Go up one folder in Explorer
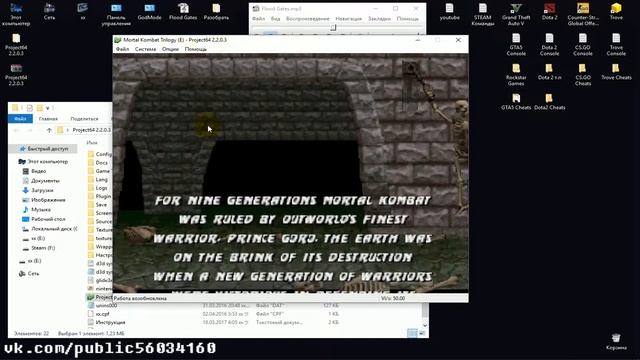 pos(49,130)
